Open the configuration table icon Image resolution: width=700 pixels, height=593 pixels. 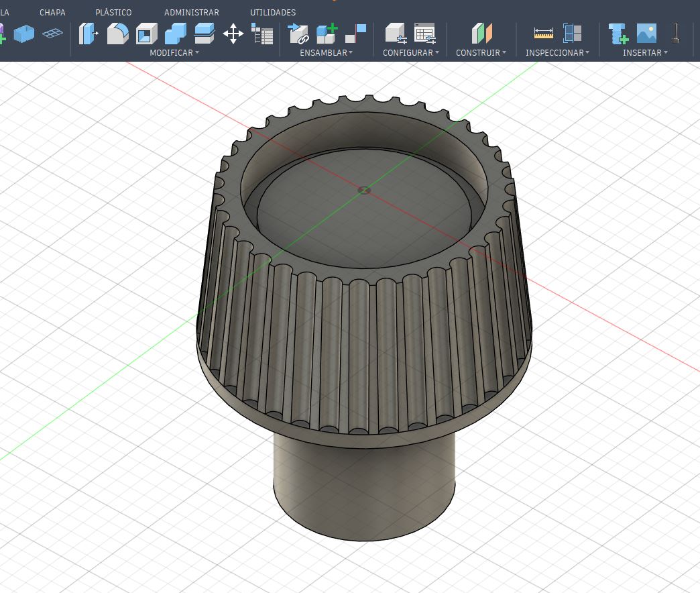click(424, 34)
